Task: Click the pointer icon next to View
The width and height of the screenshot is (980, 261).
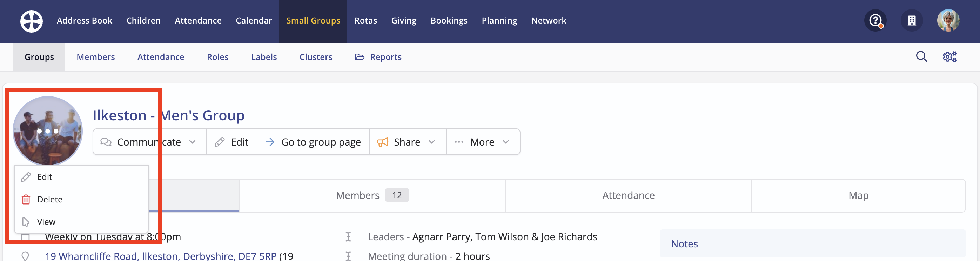Action: pos(26,222)
